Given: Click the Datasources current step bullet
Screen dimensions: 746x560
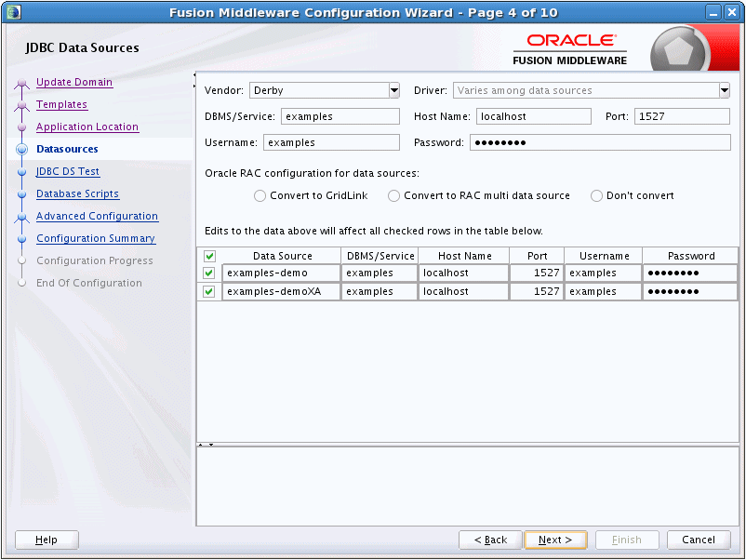Looking at the screenshot, I should coord(22,150).
